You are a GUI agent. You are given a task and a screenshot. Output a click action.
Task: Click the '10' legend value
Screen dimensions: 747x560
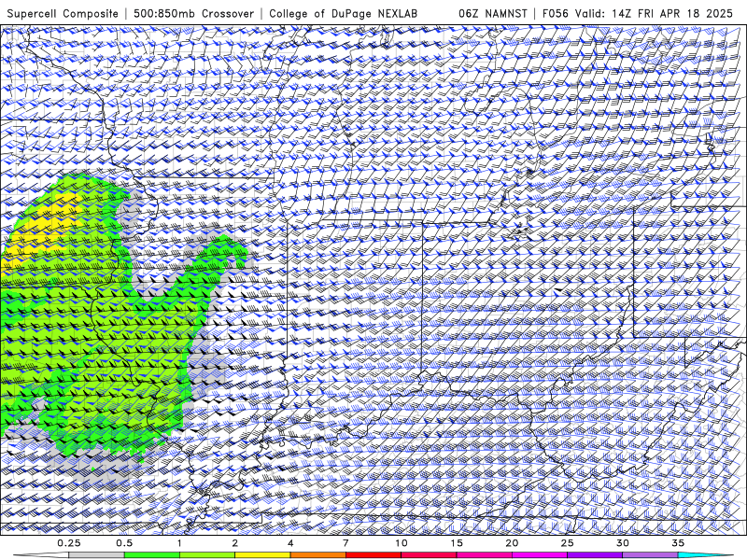point(402,543)
